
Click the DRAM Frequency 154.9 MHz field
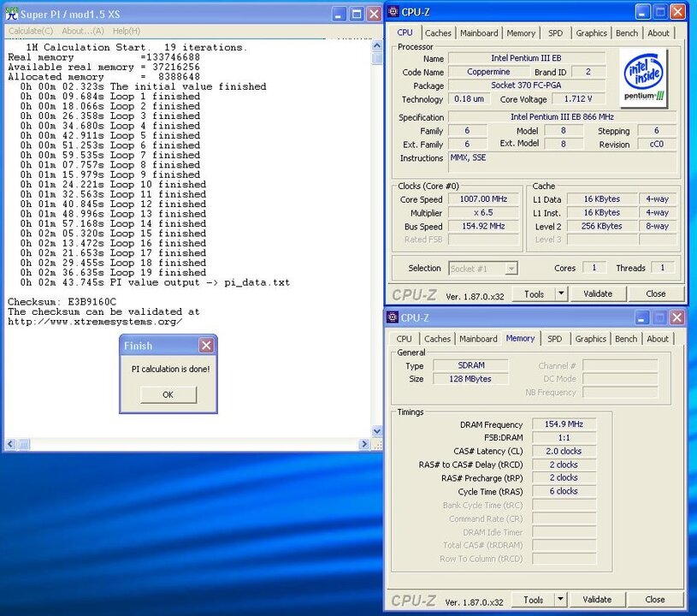coord(564,424)
